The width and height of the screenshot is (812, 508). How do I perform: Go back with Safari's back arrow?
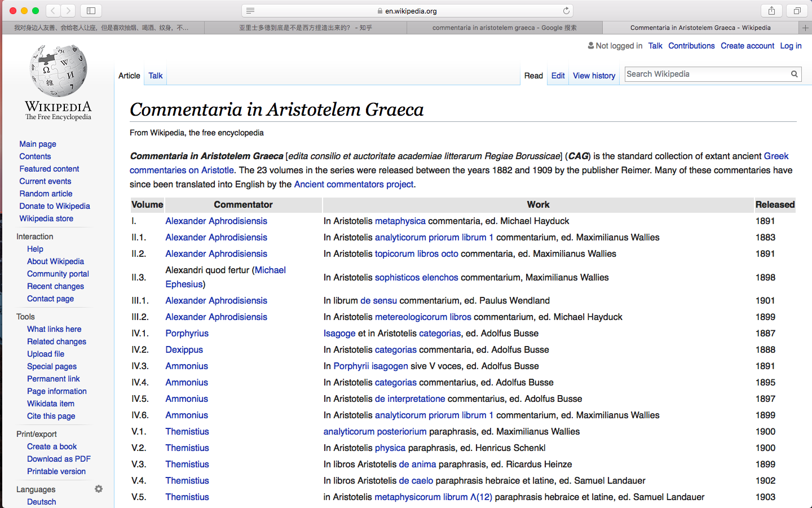click(53, 11)
